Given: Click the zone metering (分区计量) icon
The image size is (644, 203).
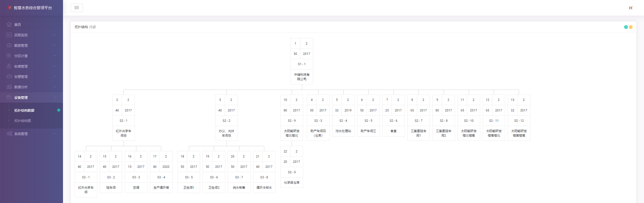Looking at the screenshot, I should coord(9,56).
